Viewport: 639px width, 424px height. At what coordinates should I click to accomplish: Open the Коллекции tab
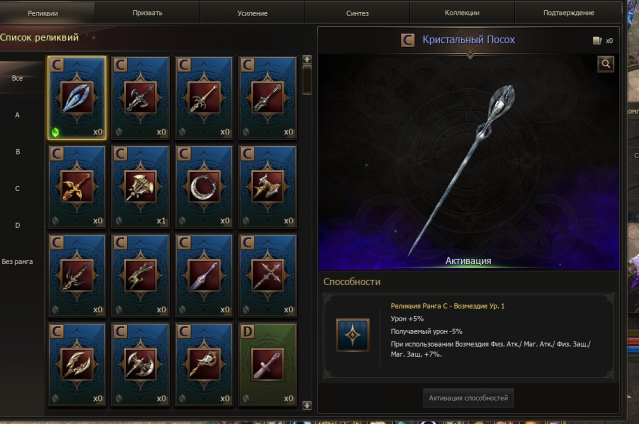pyautogui.click(x=462, y=13)
